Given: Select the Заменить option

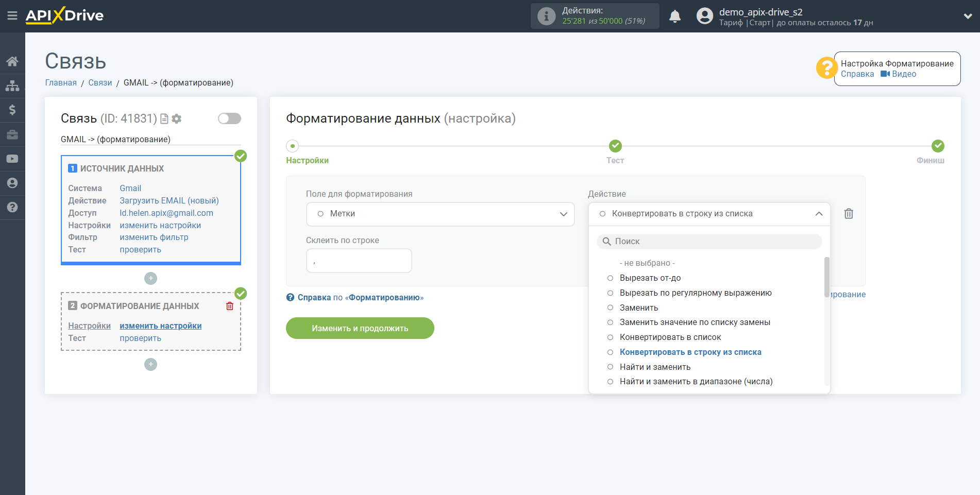Looking at the screenshot, I should coord(638,308).
